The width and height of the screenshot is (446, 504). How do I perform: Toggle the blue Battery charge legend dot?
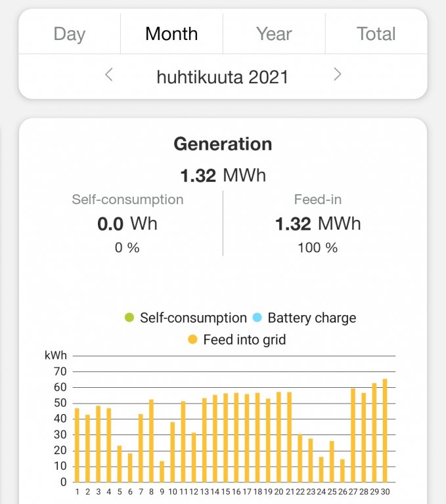click(257, 318)
